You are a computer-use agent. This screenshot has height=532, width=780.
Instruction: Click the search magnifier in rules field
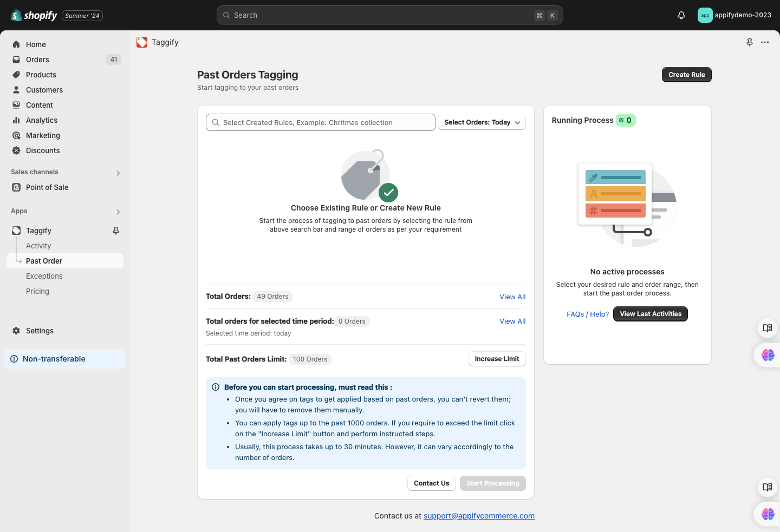coord(216,122)
